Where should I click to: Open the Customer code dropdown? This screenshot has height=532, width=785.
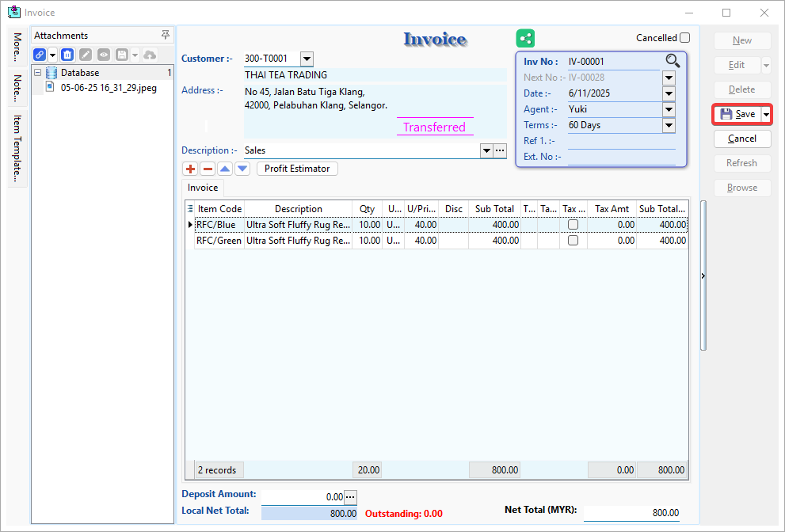307,59
